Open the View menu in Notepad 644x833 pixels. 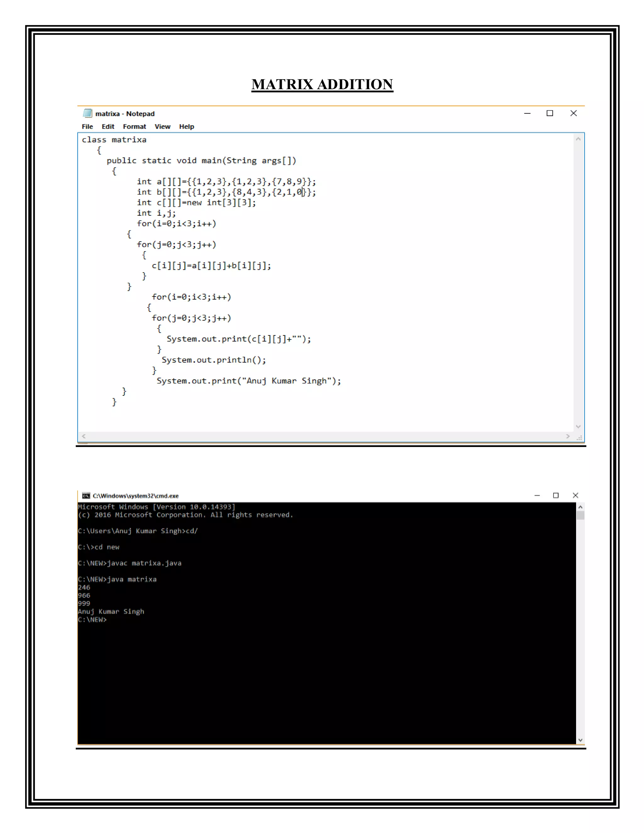point(163,127)
